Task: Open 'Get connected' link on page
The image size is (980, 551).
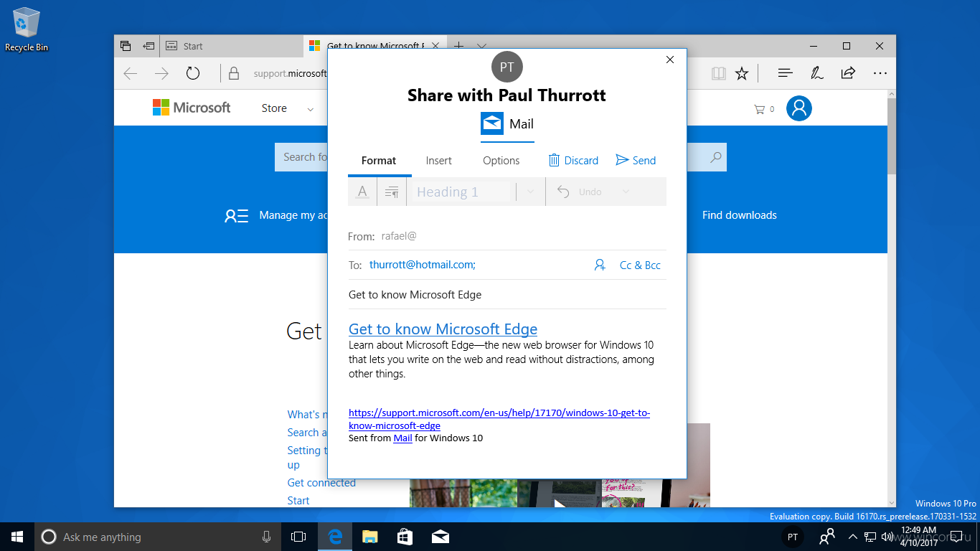Action: tap(321, 483)
